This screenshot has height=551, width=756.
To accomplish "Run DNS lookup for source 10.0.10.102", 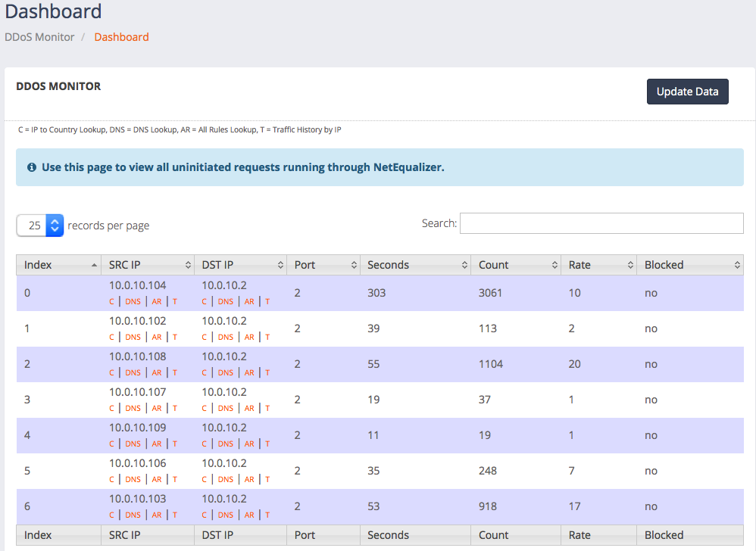I will (133, 337).
